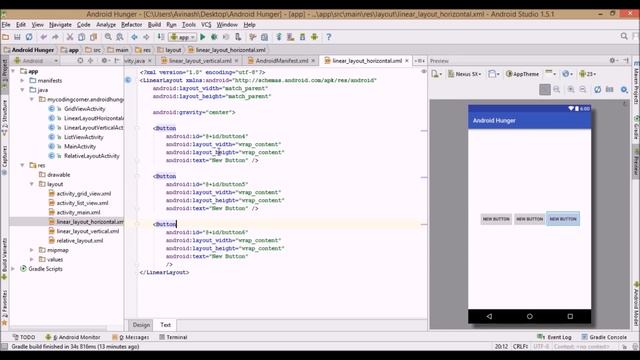Click the Make Project icon
The height and width of the screenshot is (360, 640).
tap(161, 37)
